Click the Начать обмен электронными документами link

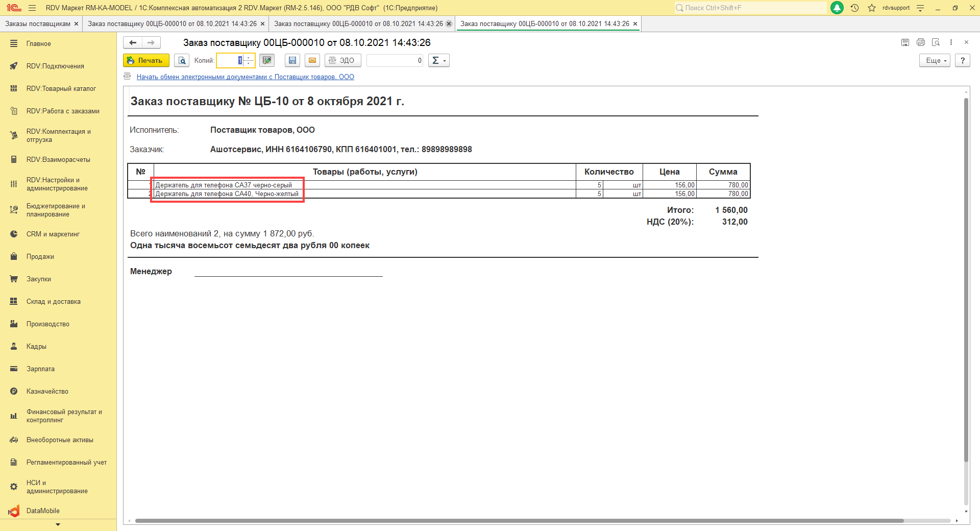coord(245,77)
